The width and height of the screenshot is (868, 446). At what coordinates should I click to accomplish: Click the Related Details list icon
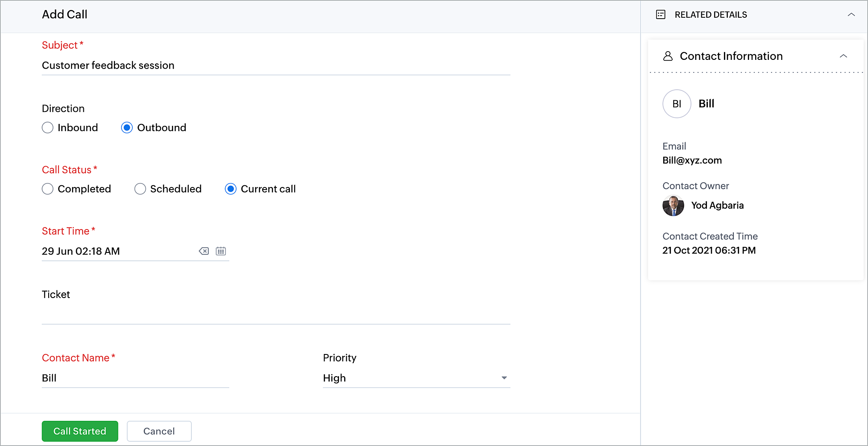point(661,15)
